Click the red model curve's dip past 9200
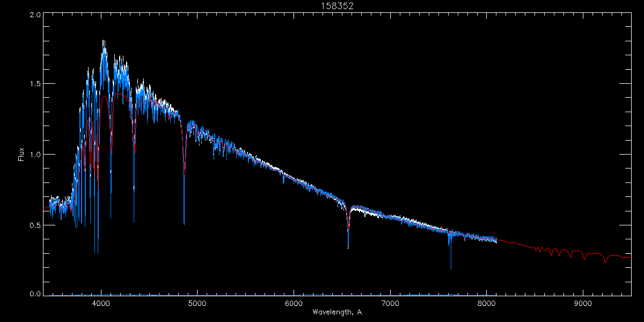Screen dimensions: 644x322 (605, 262)
